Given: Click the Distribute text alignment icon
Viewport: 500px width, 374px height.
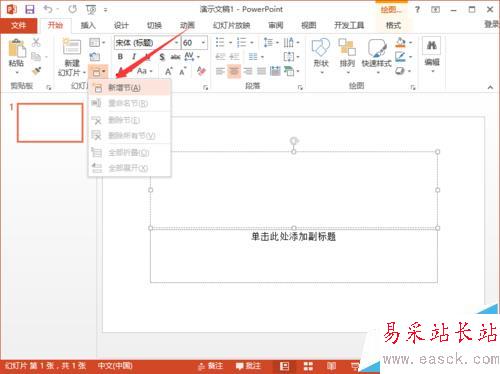Looking at the screenshot, I should tap(275, 71).
